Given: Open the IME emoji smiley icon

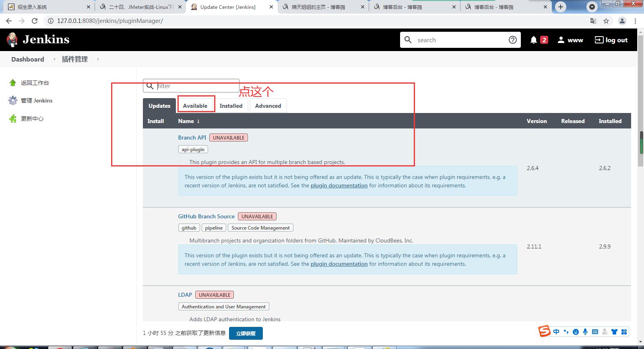Looking at the screenshot, I should [576, 332].
